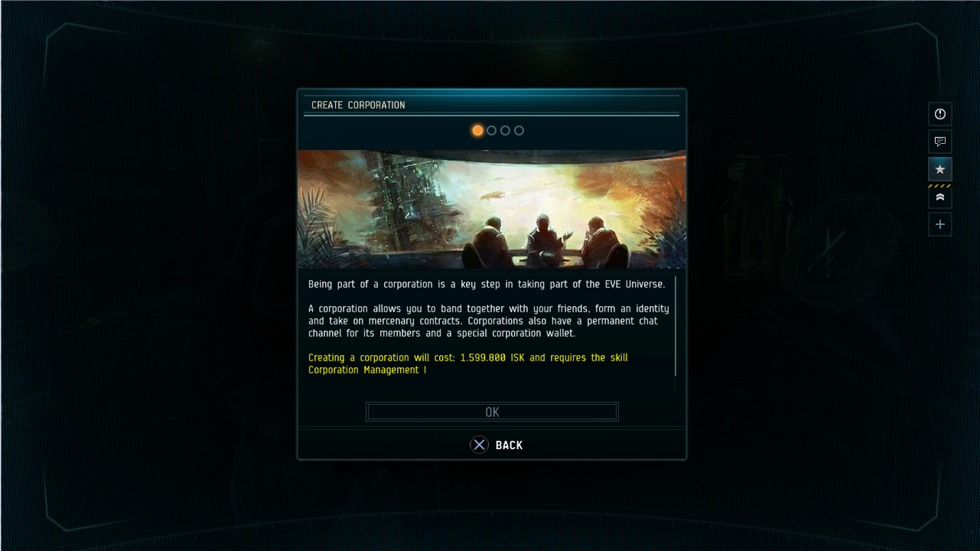
Task: Click 'Corporation Management I' skill text
Action: (367, 370)
